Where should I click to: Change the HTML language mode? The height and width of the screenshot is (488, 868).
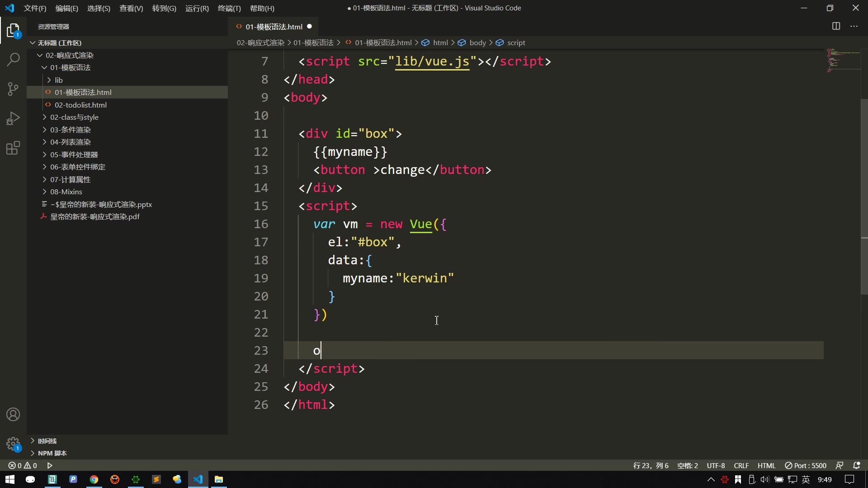766,465
